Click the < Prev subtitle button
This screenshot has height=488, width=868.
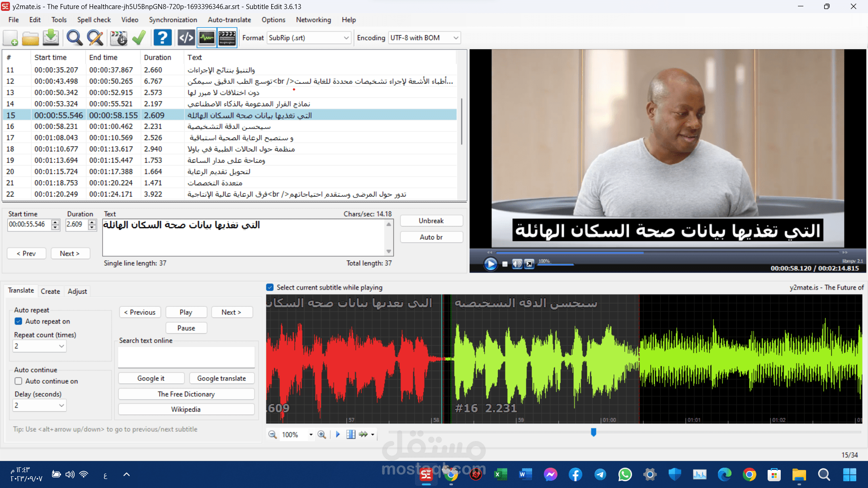click(x=26, y=253)
